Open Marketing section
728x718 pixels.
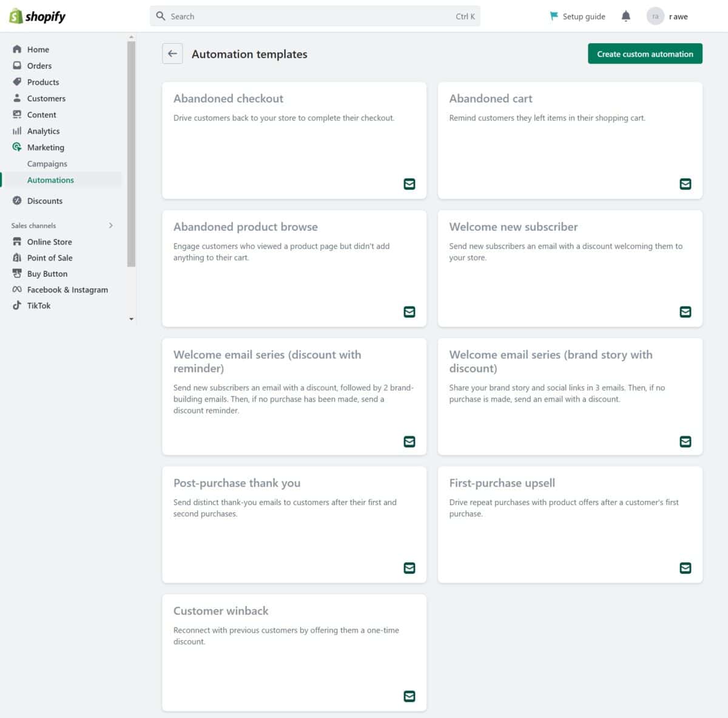click(x=45, y=147)
